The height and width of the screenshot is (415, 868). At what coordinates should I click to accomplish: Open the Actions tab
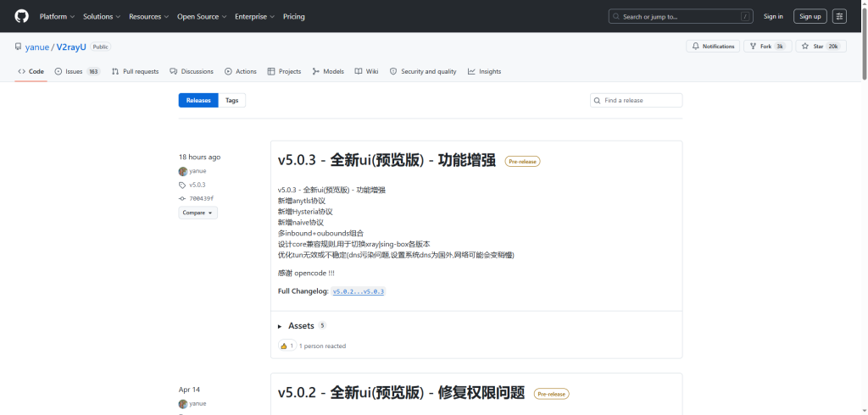tap(240, 71)
